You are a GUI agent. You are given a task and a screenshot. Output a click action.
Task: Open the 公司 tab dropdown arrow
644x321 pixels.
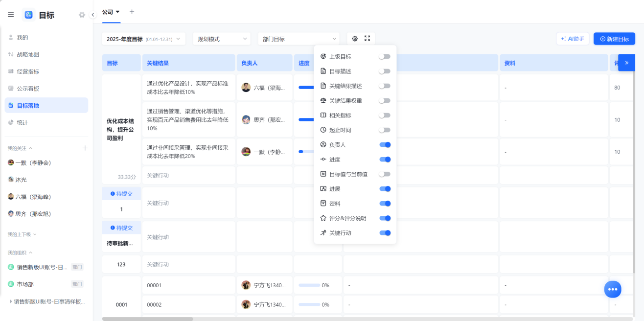[117, 12]
